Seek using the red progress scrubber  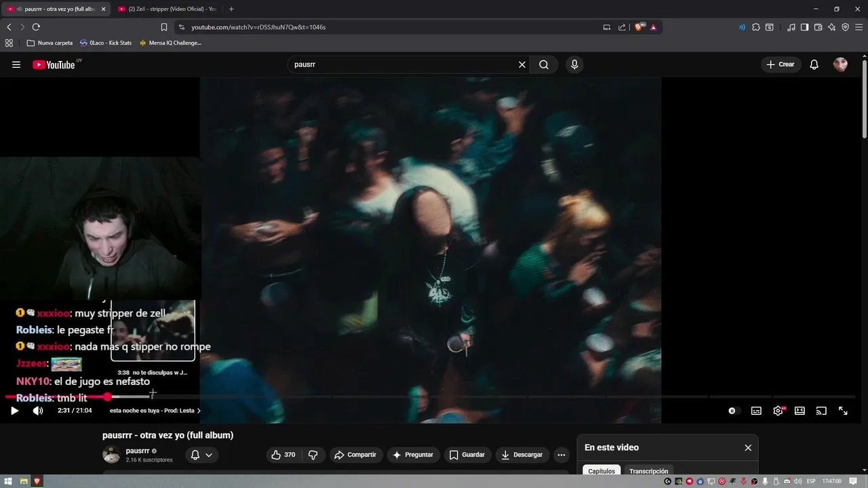point(107,396)
